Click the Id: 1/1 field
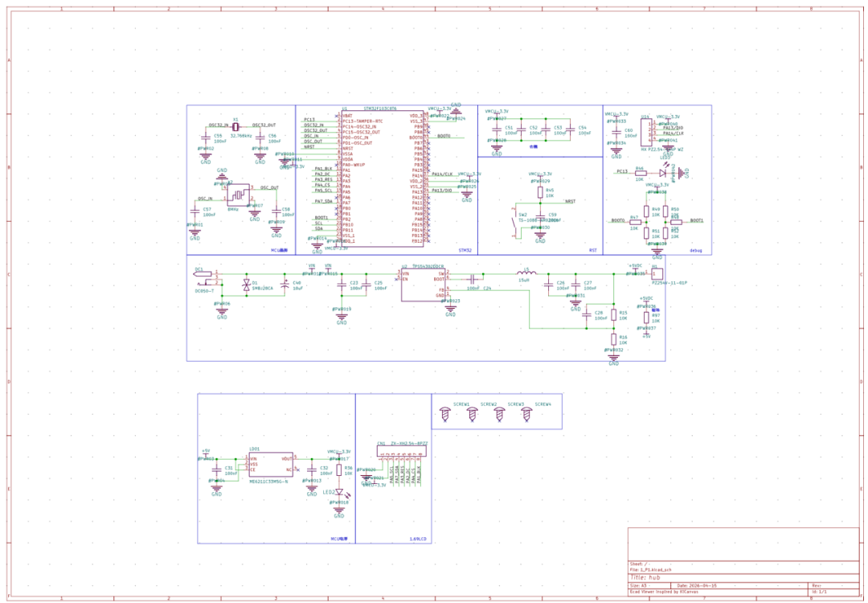868x603 pixels. [819, 592]
